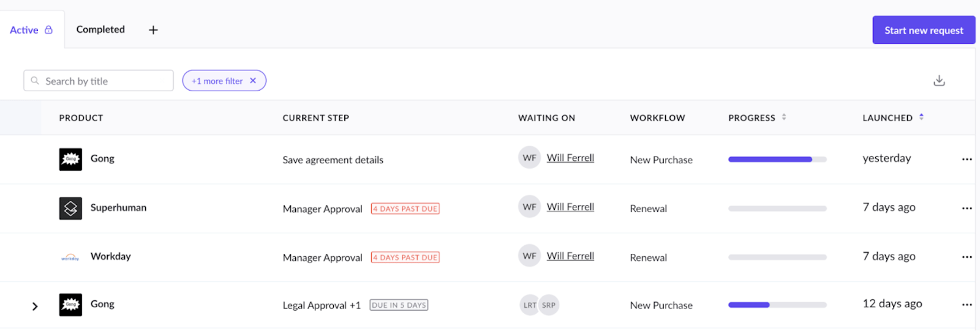Click the 12 days ago launched value

tap(892, 304)
